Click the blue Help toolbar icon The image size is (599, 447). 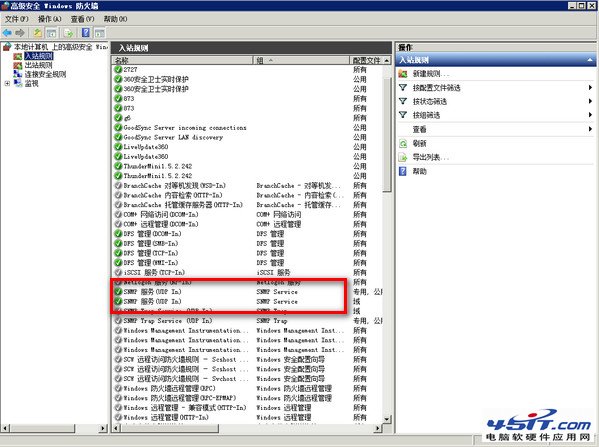coord(86,33)
